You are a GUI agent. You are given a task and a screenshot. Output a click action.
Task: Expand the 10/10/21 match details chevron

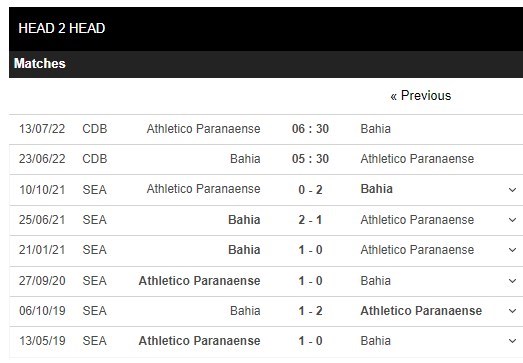click(512, 190)
